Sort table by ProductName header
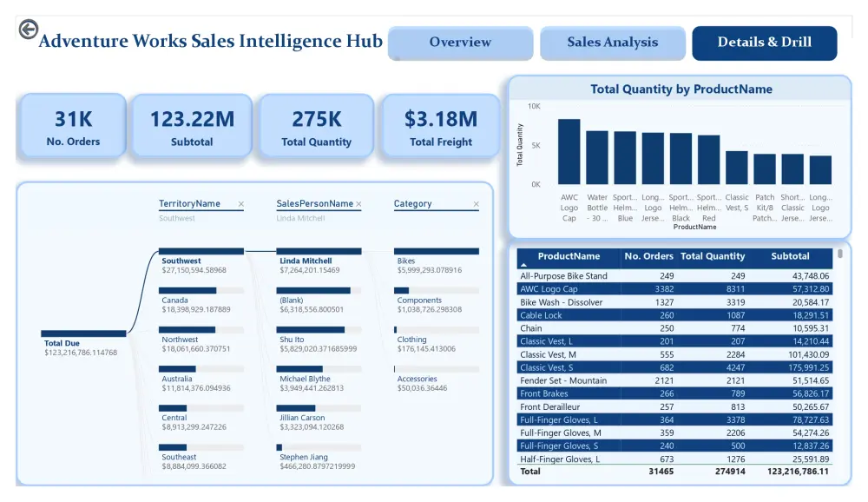 coord(569,256)
